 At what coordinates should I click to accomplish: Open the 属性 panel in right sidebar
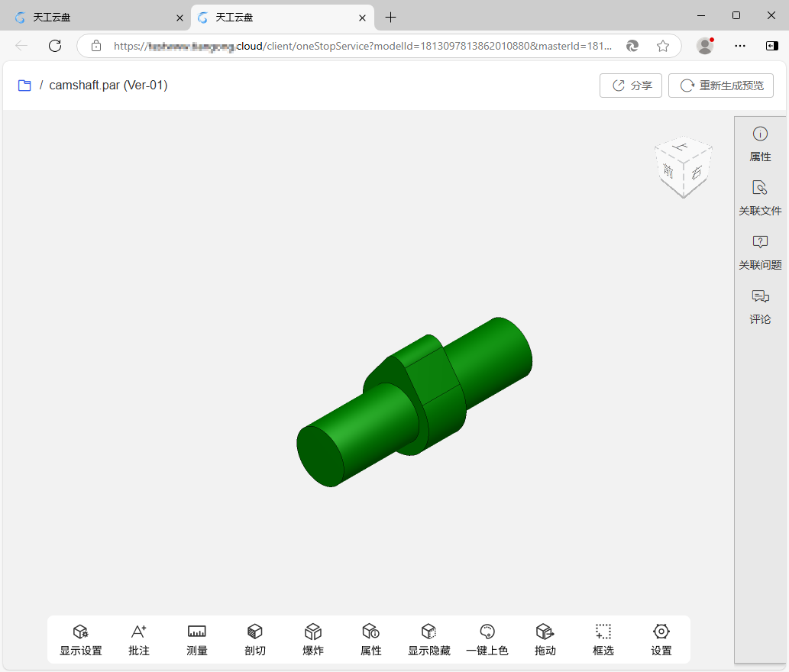(760, 144)
